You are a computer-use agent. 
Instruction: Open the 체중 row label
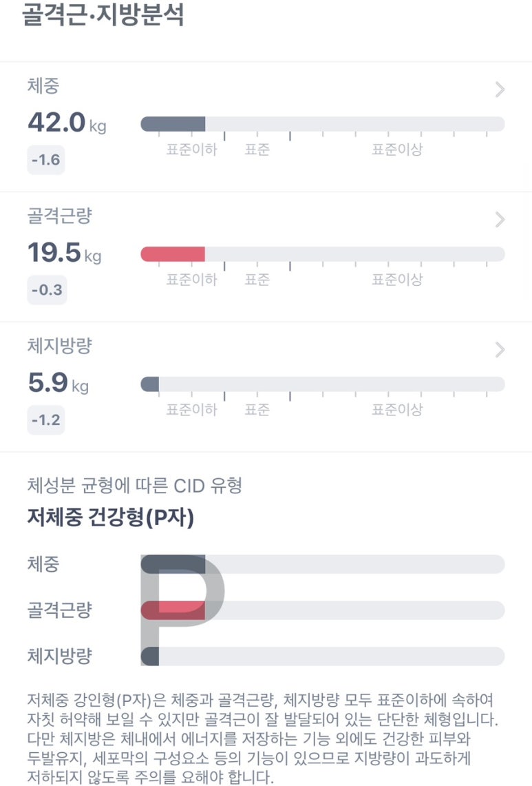pos(43,87)
